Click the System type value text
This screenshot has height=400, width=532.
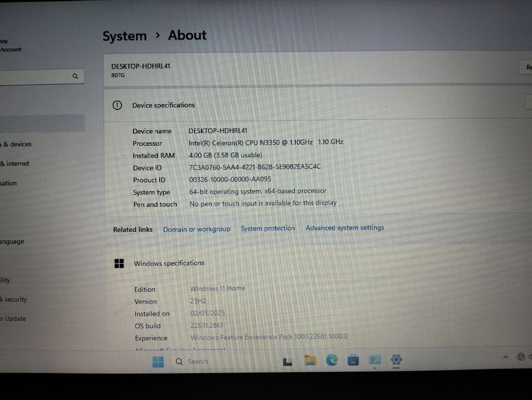pyautogui.click(x=258, y=191)
